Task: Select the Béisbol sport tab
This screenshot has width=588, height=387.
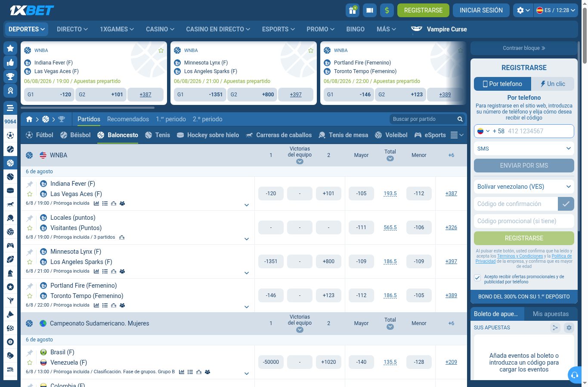Action: coord(75,135)
